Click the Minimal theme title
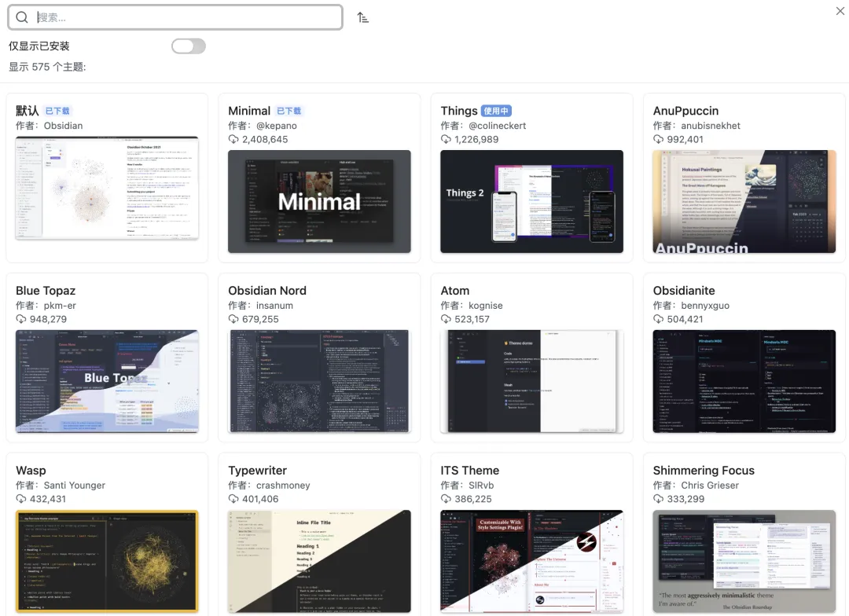The image size is (849, 616). pos(249,111)
